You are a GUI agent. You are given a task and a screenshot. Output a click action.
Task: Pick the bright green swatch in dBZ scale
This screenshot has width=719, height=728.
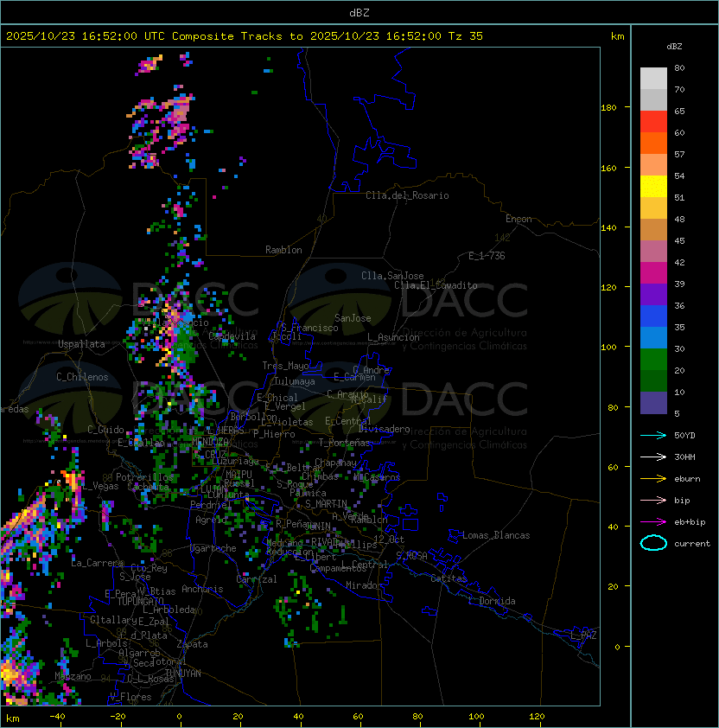[x=653, y=360]
